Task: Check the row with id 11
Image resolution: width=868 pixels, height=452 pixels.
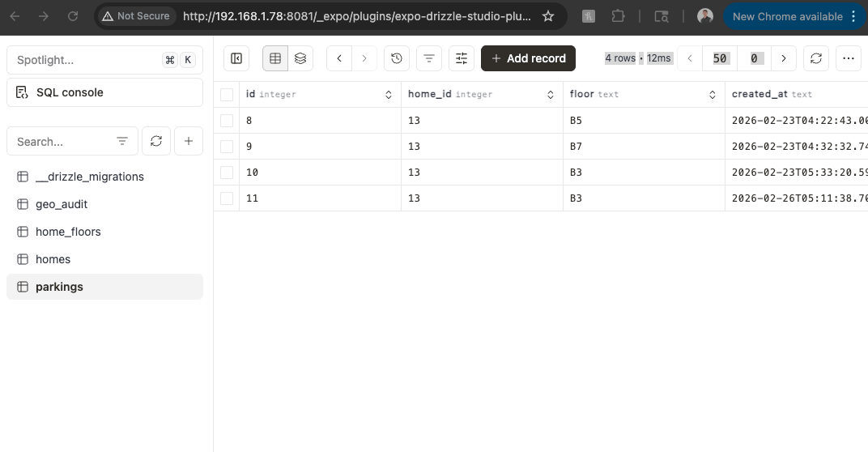Action: tap(227, 198)
